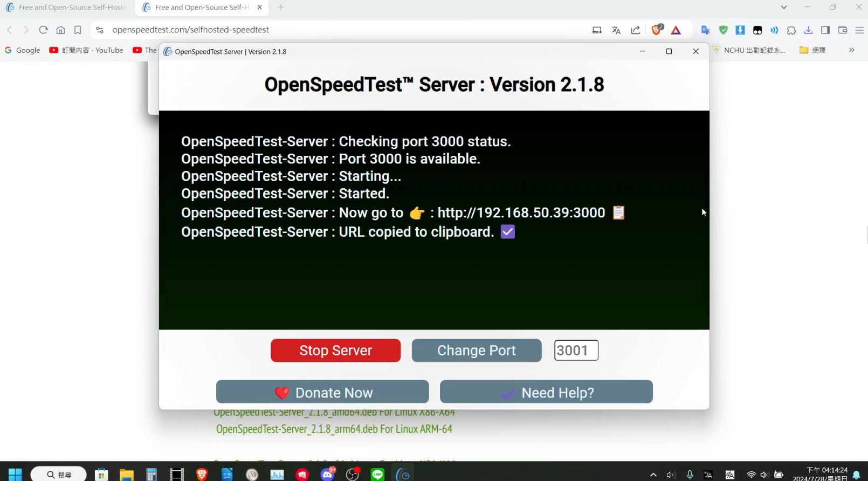Viewport: 868px width, 481px height.
Task: Open the browser main hamburger menu
Action: point(859,30)
